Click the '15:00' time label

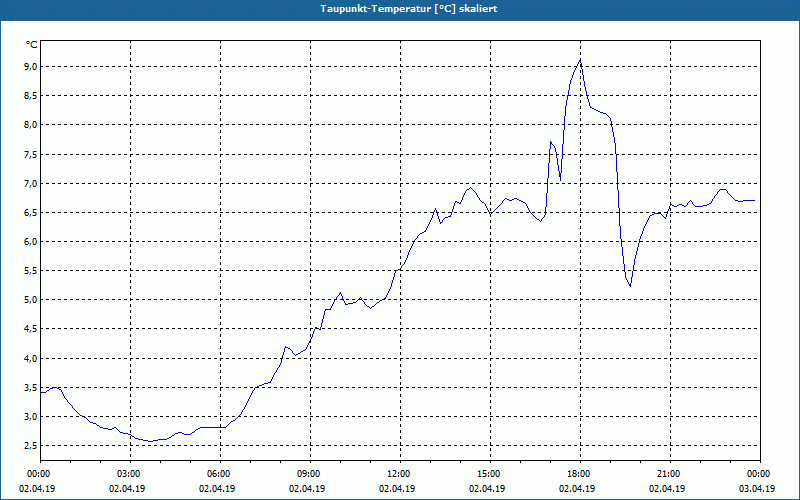click(x=488, y=474)
